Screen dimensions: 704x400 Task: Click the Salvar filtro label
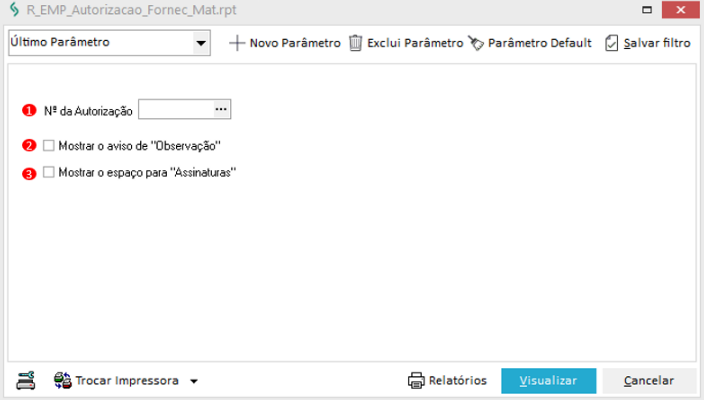coord(657,43)
